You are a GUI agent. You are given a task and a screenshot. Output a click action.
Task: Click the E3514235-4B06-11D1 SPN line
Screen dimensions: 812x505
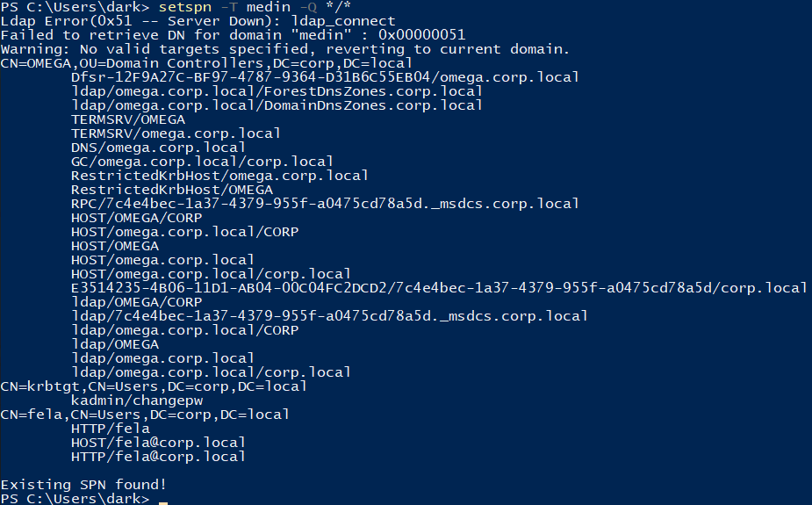coord(439,288)
